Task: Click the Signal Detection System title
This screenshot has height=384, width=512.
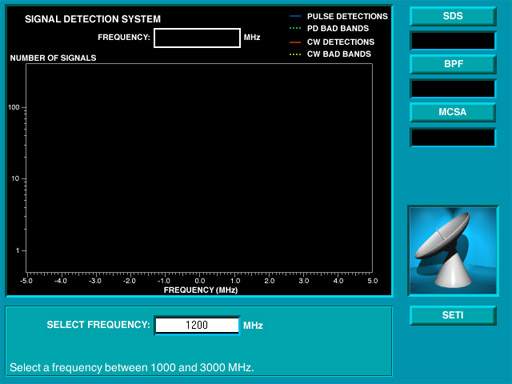Action: (93, 19)
